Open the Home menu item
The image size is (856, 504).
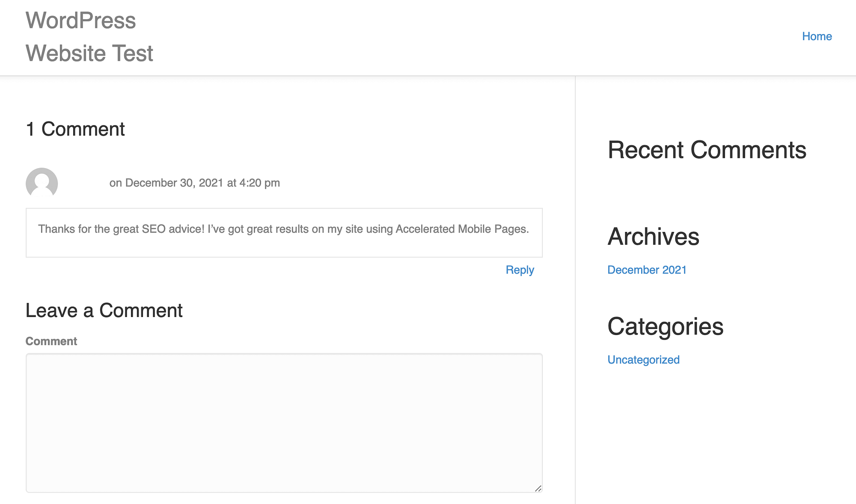817,36
